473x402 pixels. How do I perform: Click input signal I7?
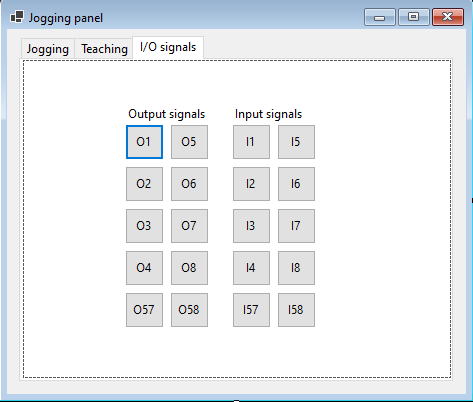(296, 226)
